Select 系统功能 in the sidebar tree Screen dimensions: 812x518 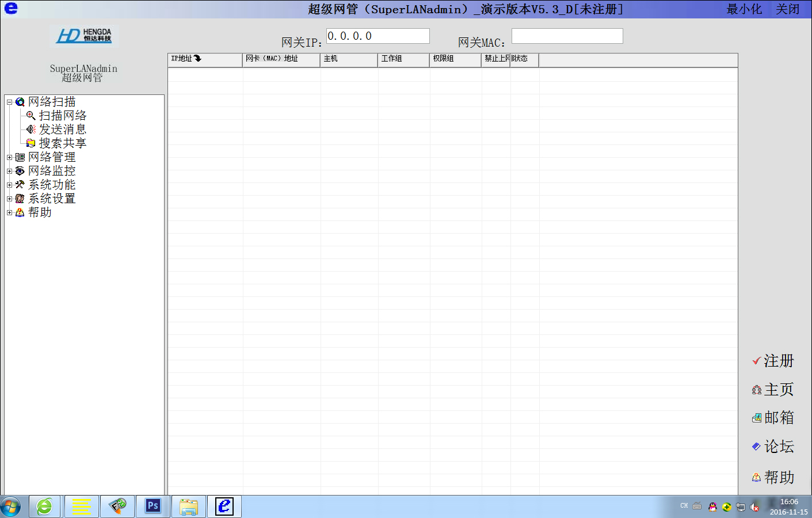pyautogui.click(x=52, y=185)
